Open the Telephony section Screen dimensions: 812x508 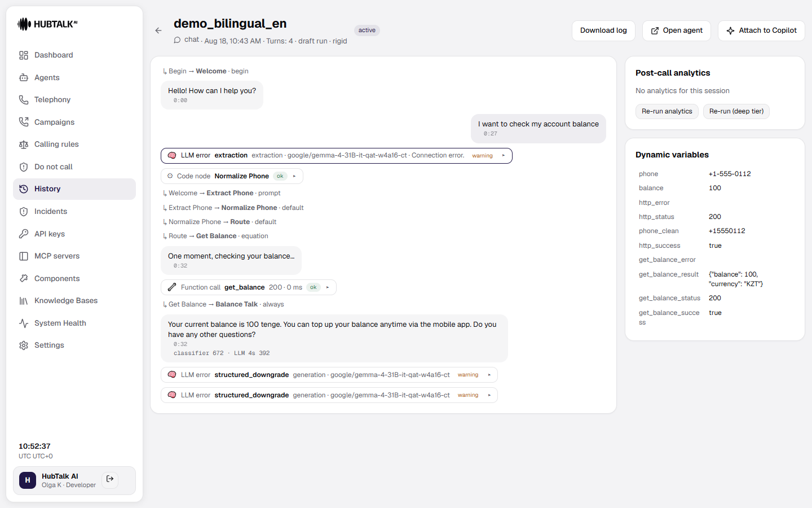pos(74,99)
